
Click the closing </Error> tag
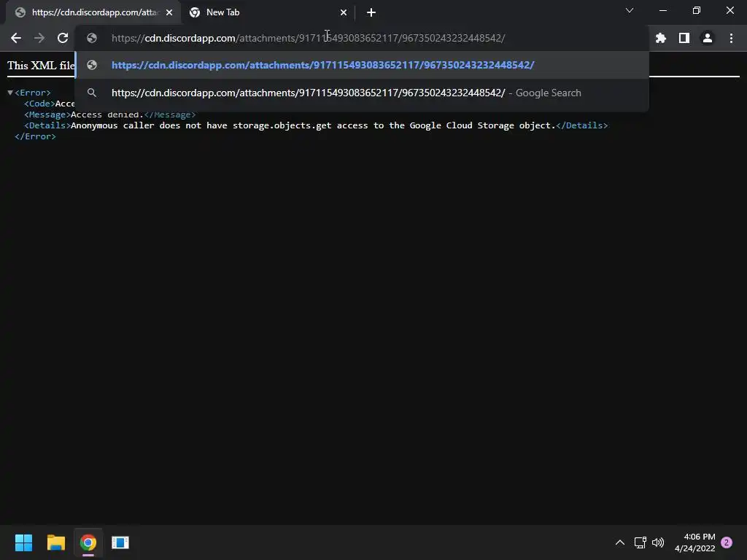(35, 136)
